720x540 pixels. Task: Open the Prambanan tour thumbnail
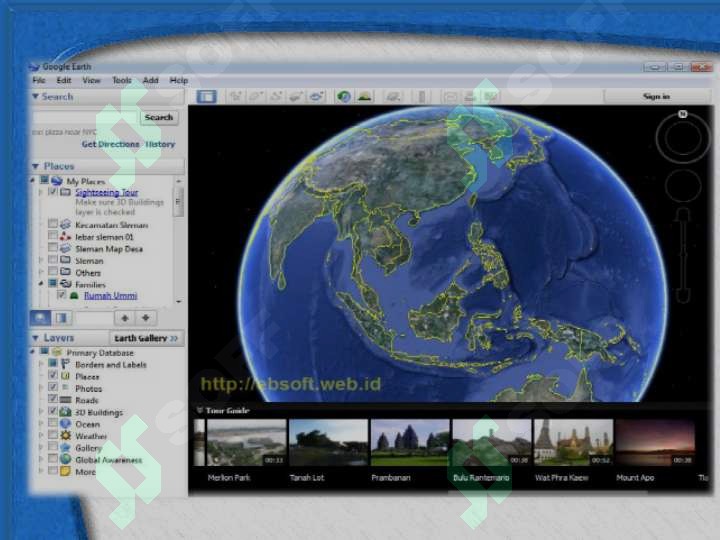410,442
